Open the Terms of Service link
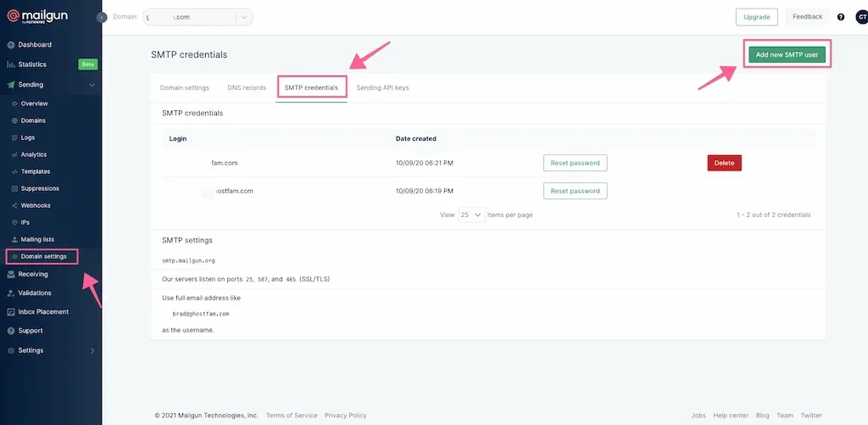 [292, 416]
